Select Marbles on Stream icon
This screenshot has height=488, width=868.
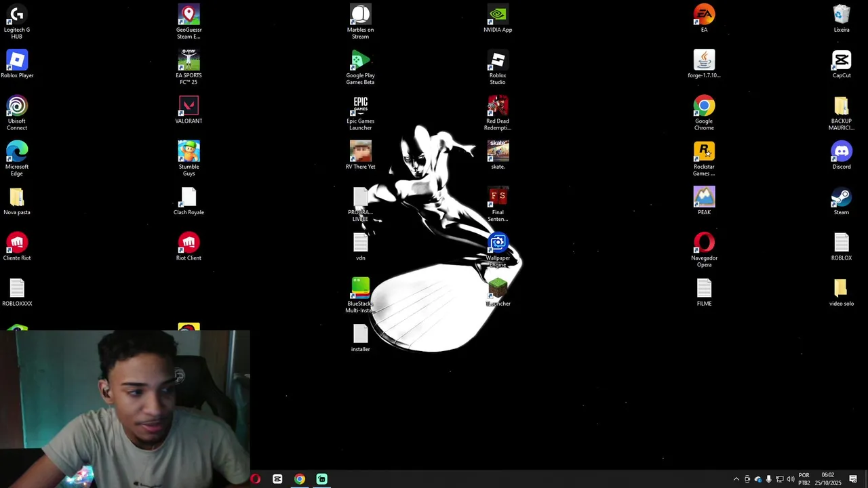(360, 21)
